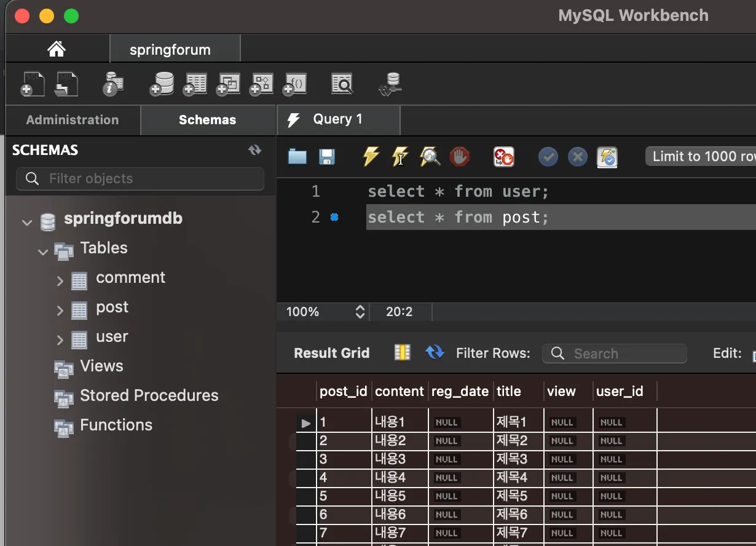The width and height of the screenshot is (756, 546).
Task: Open the home screen tab
Action: click(x=57, y=49)
